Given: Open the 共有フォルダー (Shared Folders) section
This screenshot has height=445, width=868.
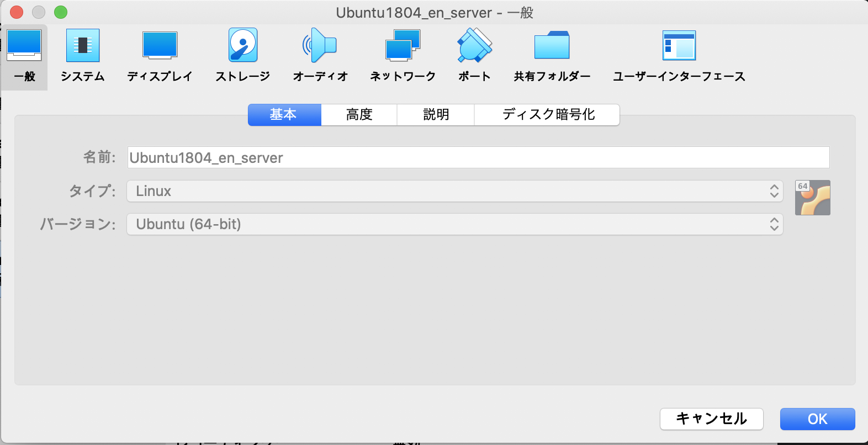Looking at the screenshot, I should click(552, 57).
